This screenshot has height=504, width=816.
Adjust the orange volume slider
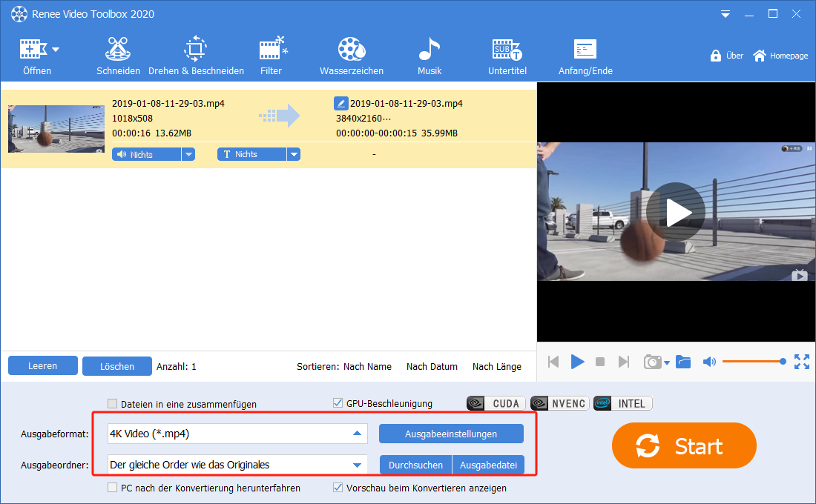(x=754, y=362)
